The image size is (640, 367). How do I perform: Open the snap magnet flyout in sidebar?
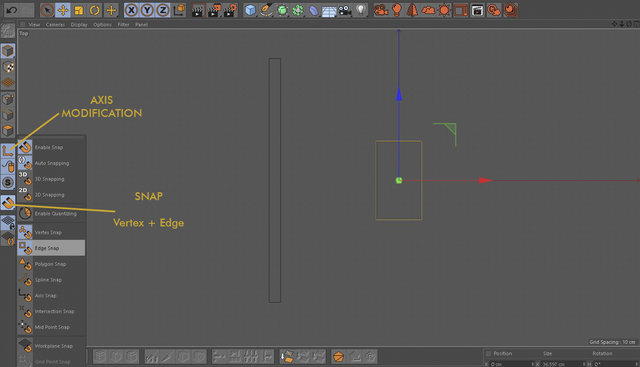point(8,202)
